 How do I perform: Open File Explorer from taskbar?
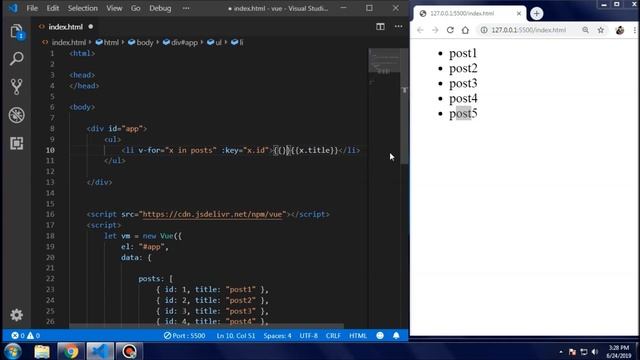(x=42, y=351)
